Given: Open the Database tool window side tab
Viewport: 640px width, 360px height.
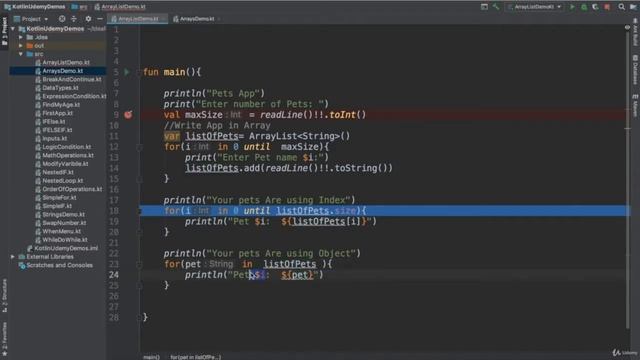Looking at the screenshot, I should (635, 70).
